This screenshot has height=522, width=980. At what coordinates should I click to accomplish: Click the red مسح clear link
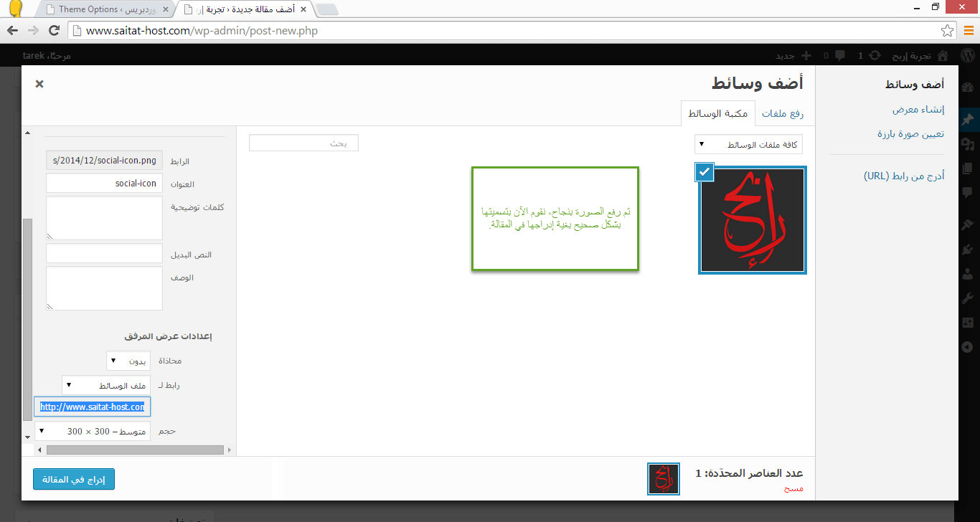coord(793,488)
